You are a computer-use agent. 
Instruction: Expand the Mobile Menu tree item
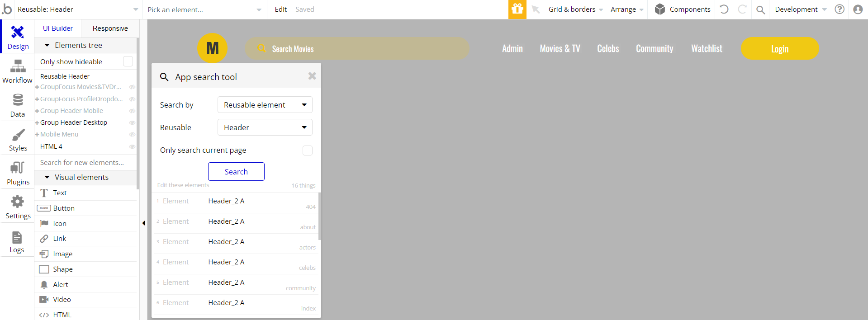pyautogui.click(x=37, y=134)
